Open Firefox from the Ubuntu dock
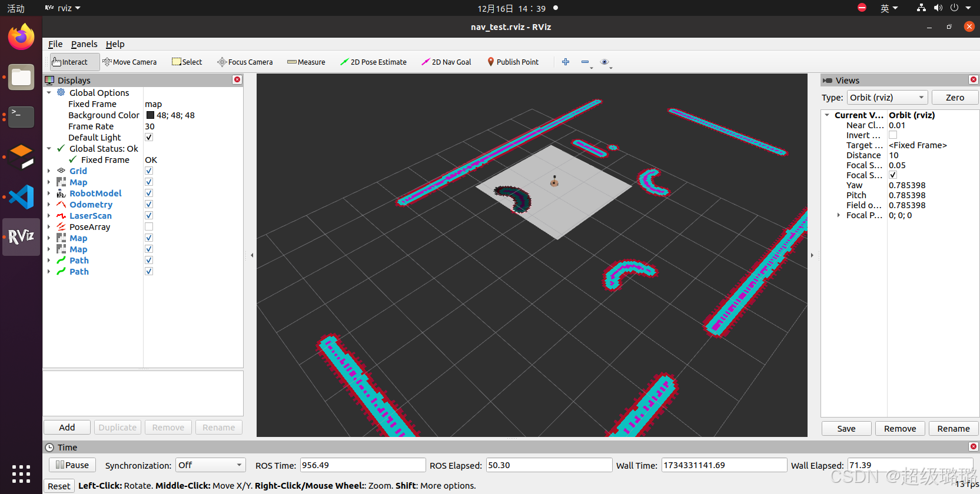The image size is (980, 494). [x=21, y=38]
